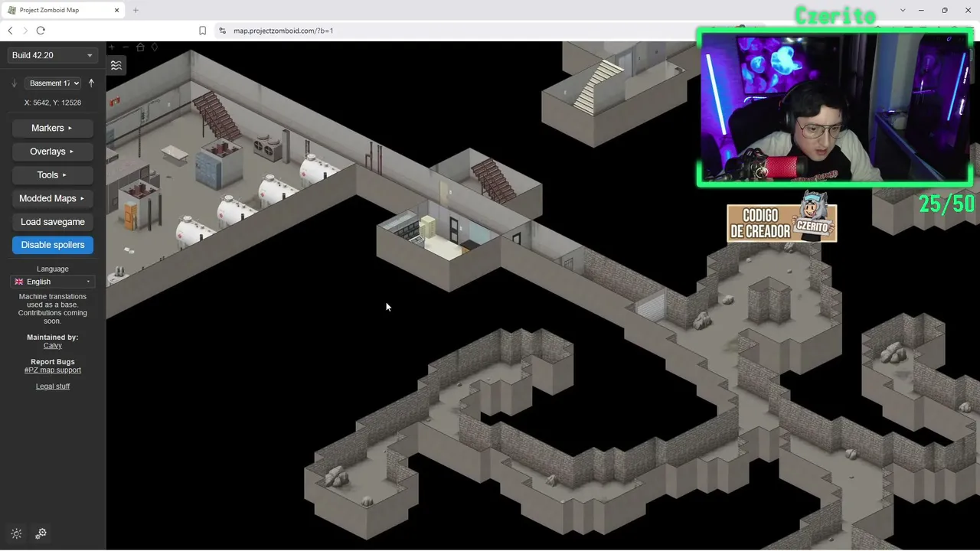Zoom in with the plus icon
980x551 pixels.
[112, 47]
